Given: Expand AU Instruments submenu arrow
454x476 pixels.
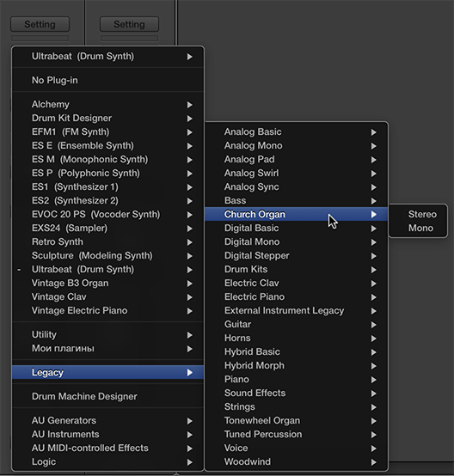Looking at the screenshot, I should tap(190, 435).
